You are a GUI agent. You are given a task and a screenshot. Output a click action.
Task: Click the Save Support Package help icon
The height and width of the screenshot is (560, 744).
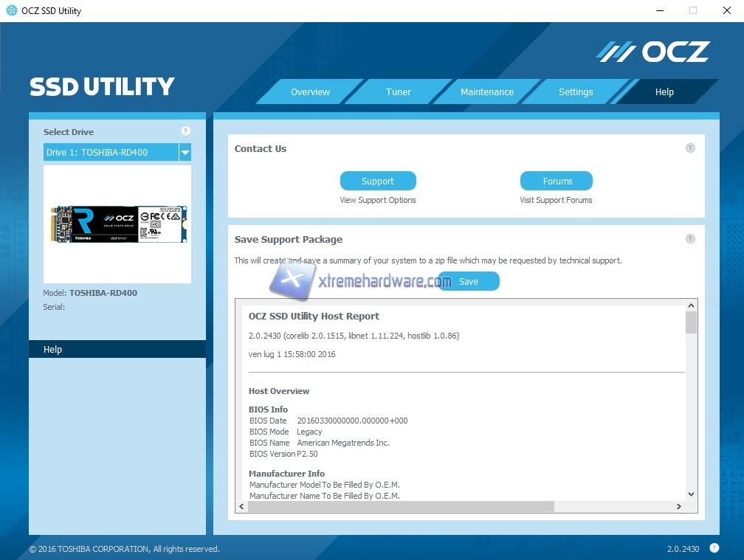pyautogui.click(x=690, y=238)
